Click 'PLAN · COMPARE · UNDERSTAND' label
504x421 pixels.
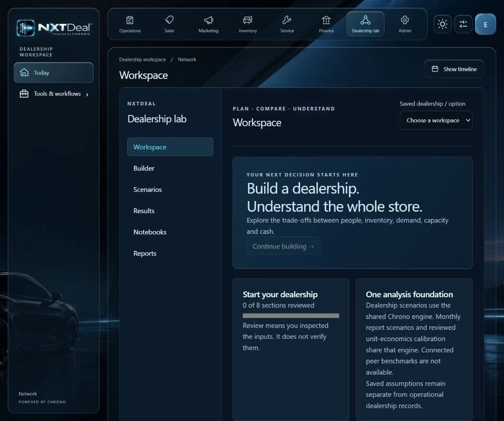[283, 109]
